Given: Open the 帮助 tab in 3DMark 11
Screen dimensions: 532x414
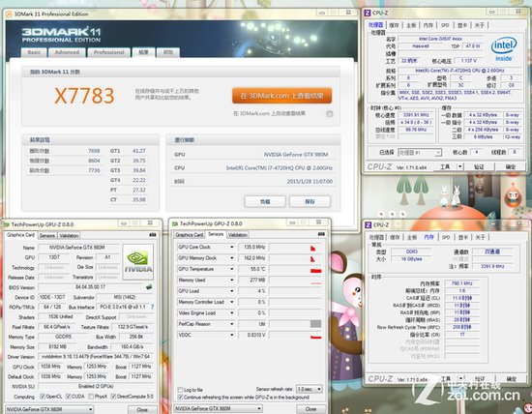Looking at the screenshot, I should tap(168, 52).
